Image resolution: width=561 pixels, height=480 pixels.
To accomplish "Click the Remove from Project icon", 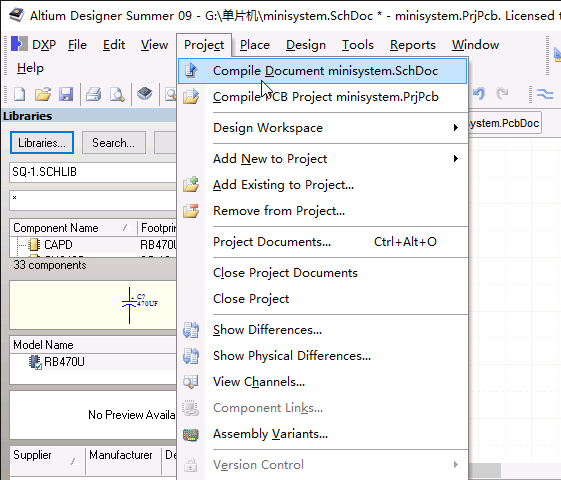I will (191, 211).
